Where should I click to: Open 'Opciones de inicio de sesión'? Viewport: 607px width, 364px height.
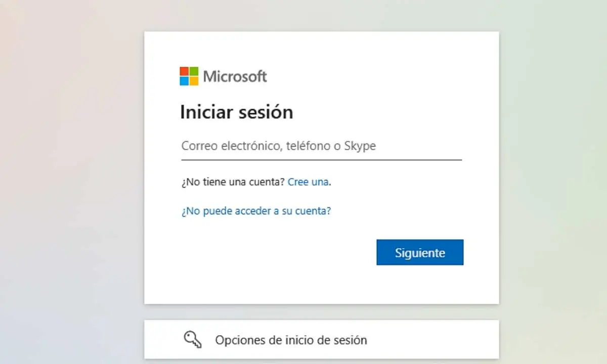[291, 339]
